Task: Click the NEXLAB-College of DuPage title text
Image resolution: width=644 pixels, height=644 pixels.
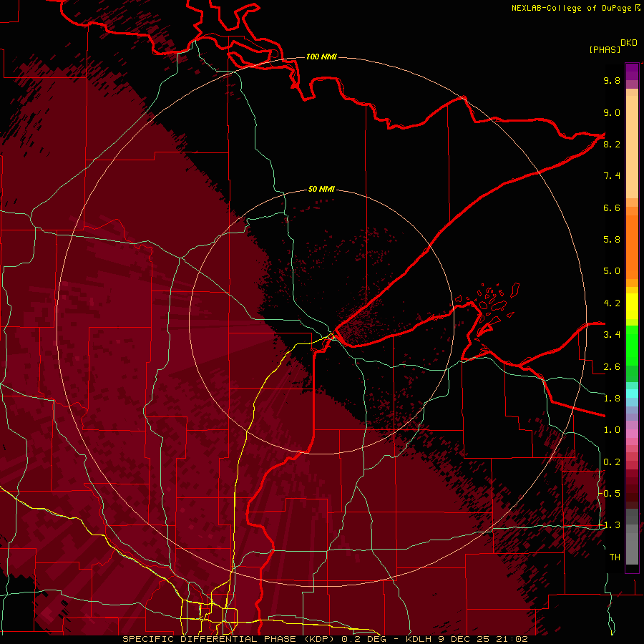Action: click(572, 8)
